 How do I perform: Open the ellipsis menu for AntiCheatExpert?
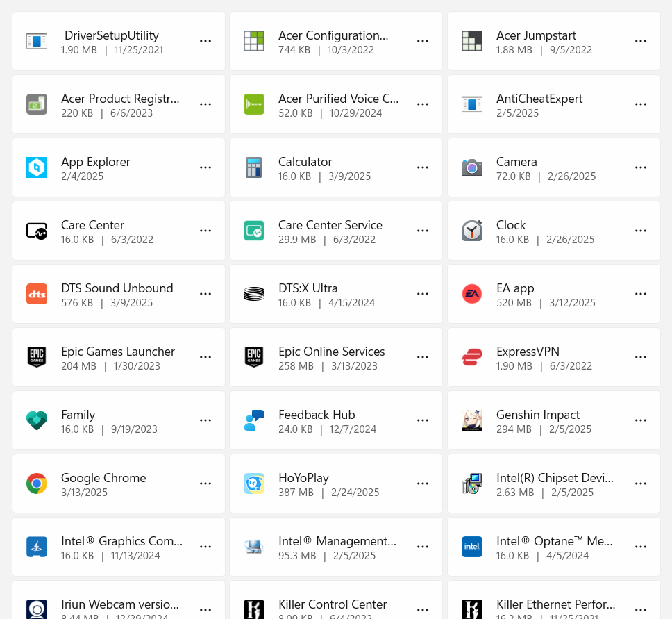tap(641, 104)
